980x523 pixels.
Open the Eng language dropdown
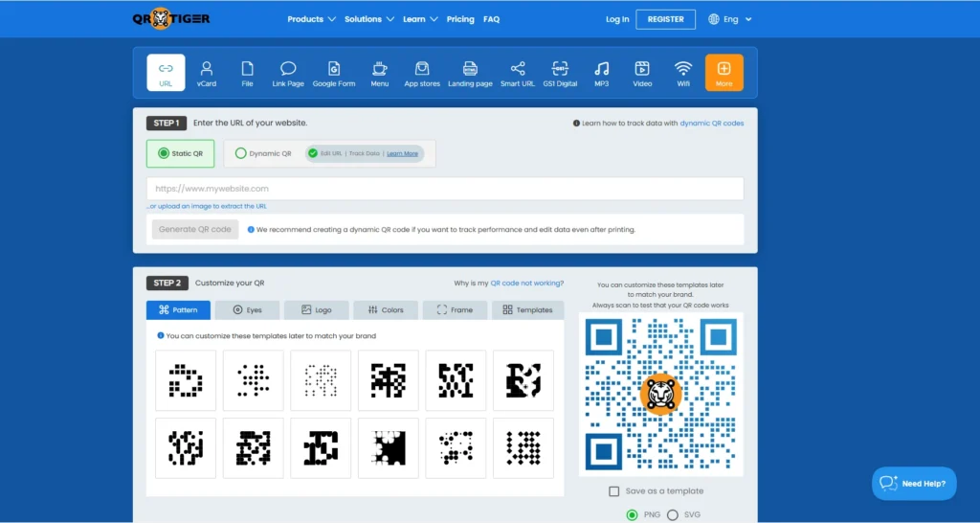pyautogui.click(x=737, y=19)
